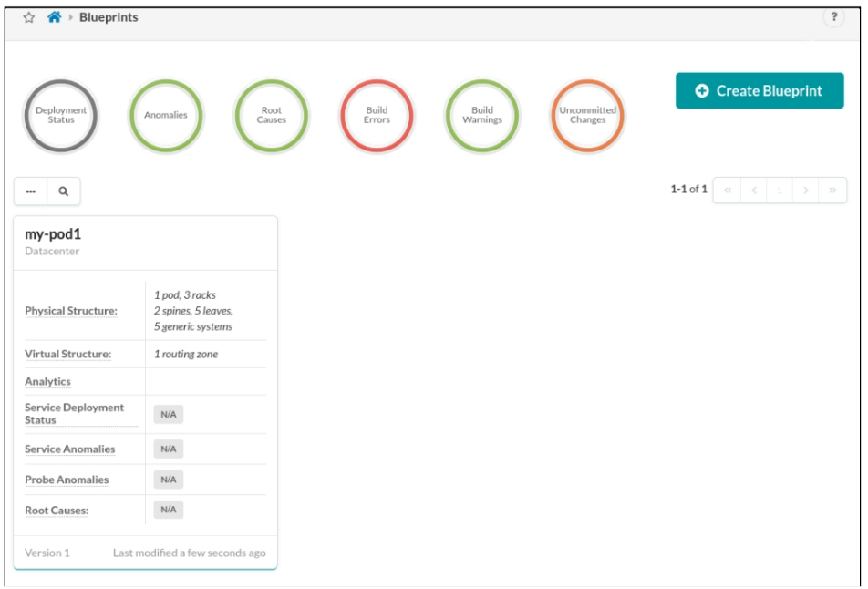Screen dimensions: 868x589
Task: Go to home via house icon
Action: pos(54,17)
